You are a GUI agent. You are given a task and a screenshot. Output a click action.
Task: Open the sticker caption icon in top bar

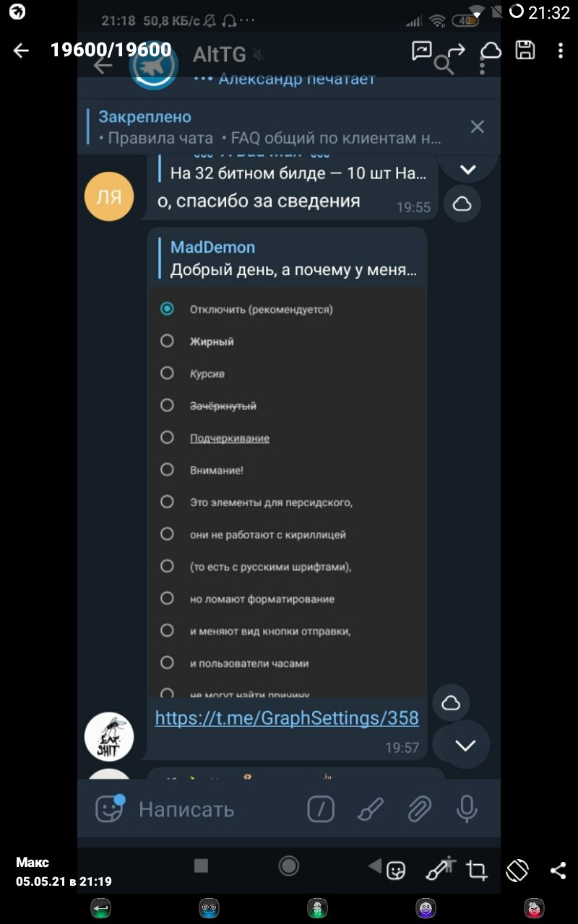coord(421,50)
